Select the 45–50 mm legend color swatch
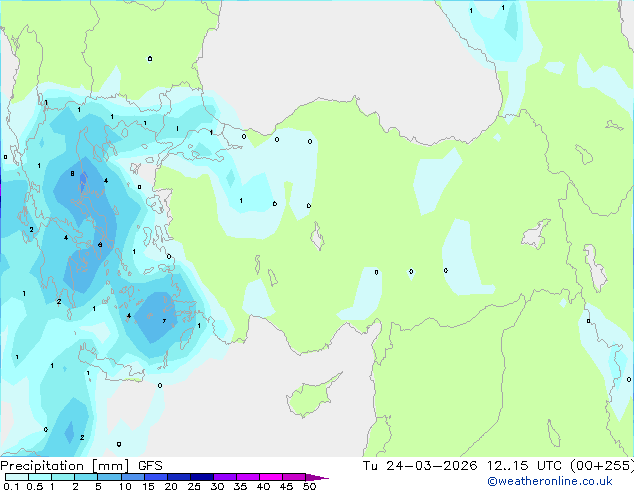The image size is (634, 490). point(294,477)
